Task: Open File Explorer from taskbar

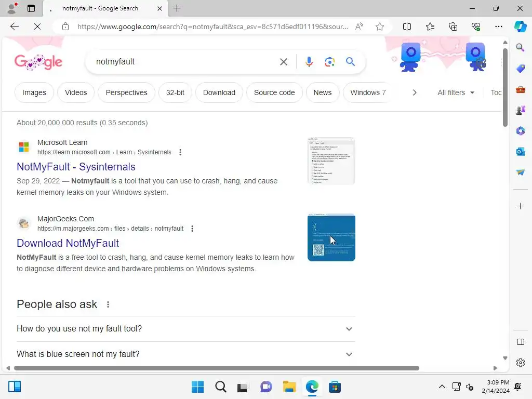Action: point(289,387)
